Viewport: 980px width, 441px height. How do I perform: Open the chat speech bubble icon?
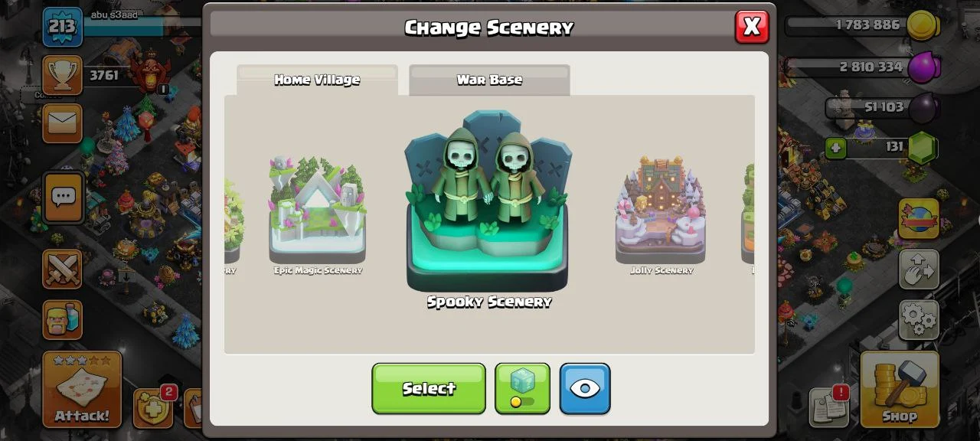(x=62, y=197)
